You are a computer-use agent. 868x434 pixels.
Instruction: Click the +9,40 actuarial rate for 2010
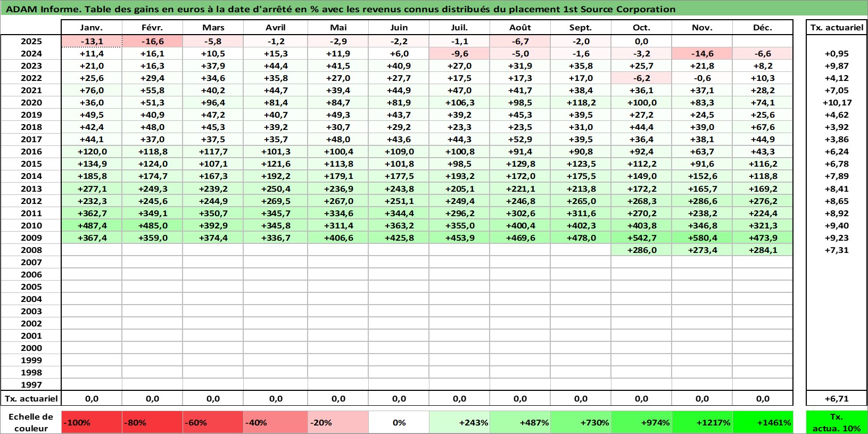[837, 225]
